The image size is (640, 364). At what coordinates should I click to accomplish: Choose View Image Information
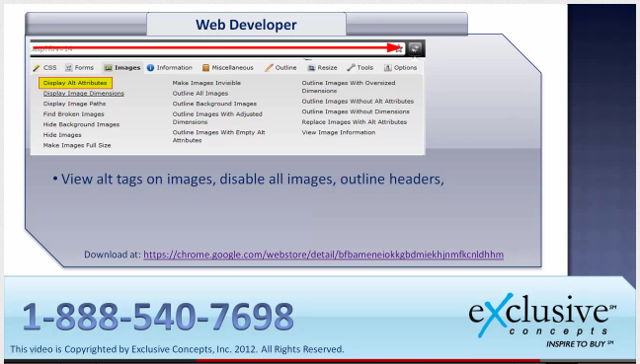coord(339,132)
